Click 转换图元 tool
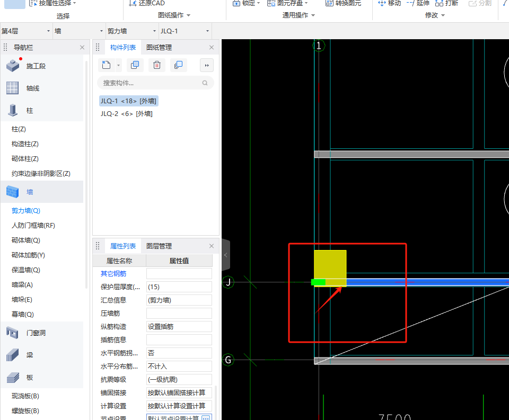 (344, 3)
